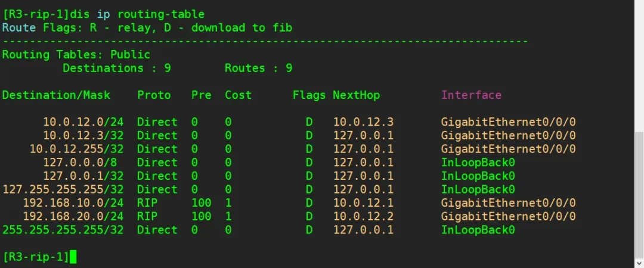Click the Route Flags legend line
This screenshot has width=644, height=268.
[147, 27]
